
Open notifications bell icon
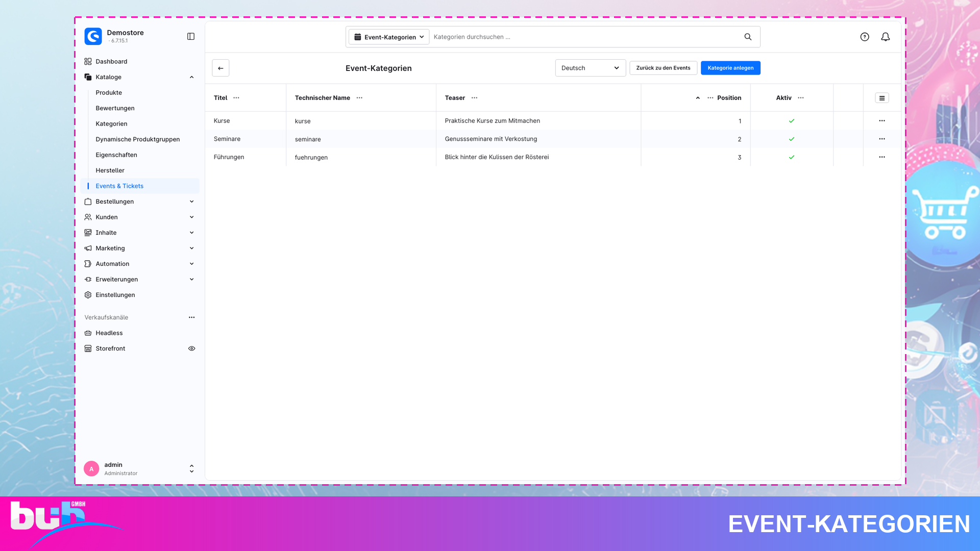coord(886,37)
